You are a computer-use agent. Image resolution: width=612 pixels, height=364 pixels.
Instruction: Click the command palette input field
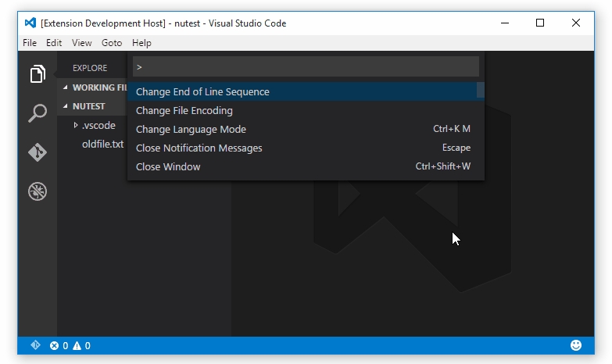305,67
